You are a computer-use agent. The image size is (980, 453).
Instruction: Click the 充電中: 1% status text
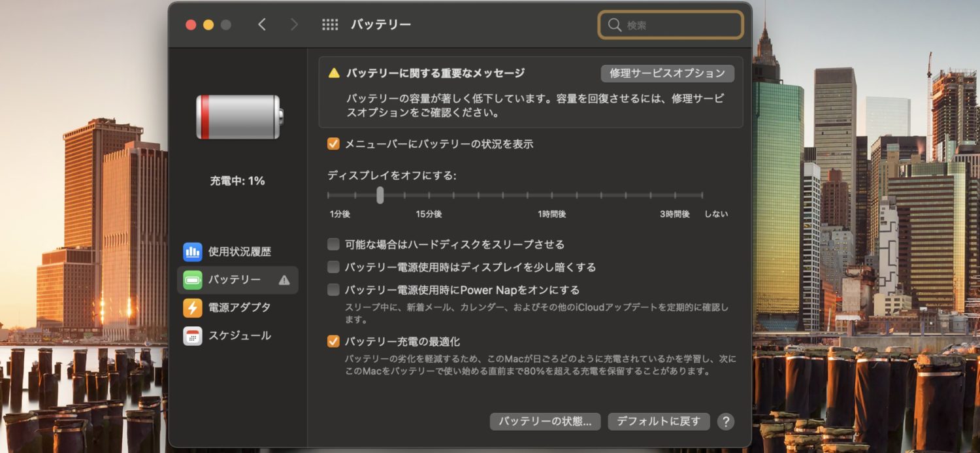(x=237, y=181)
